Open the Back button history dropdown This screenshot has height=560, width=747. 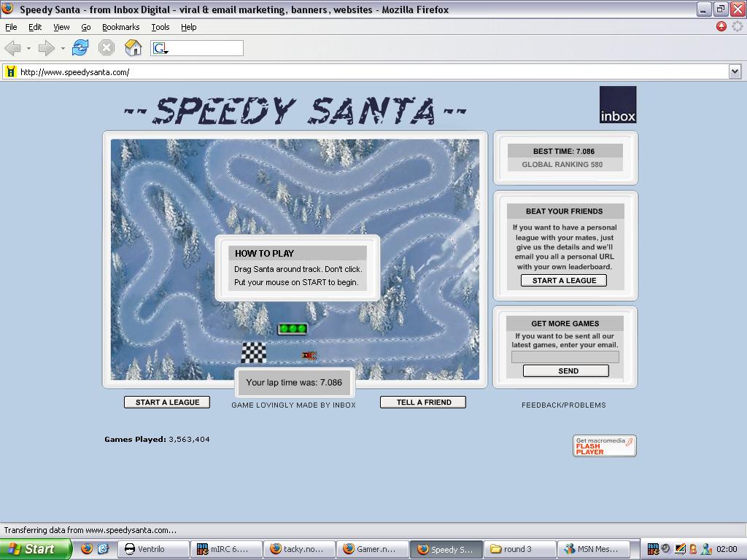[28, 48]
